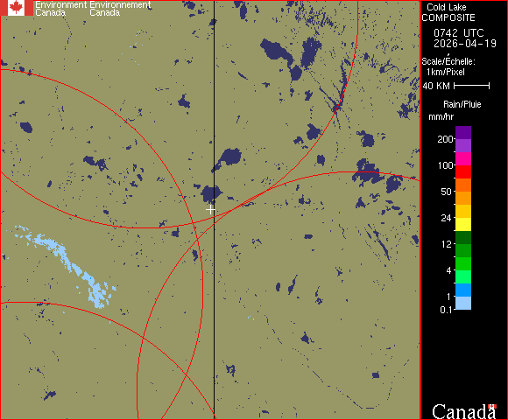
Task: Click the Environment Canada header text
Action: click(93, 9)
